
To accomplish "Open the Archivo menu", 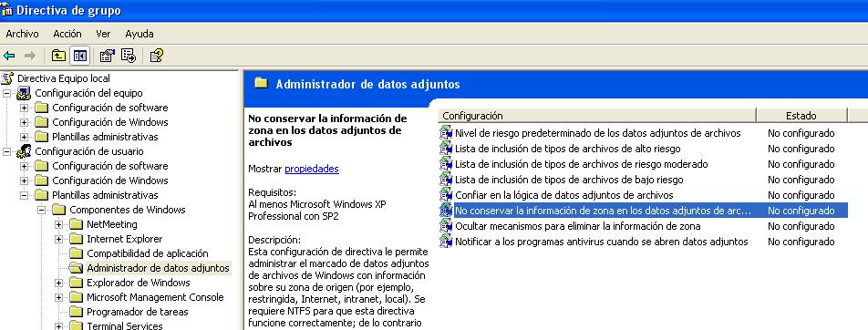I will tap(22, 34).
